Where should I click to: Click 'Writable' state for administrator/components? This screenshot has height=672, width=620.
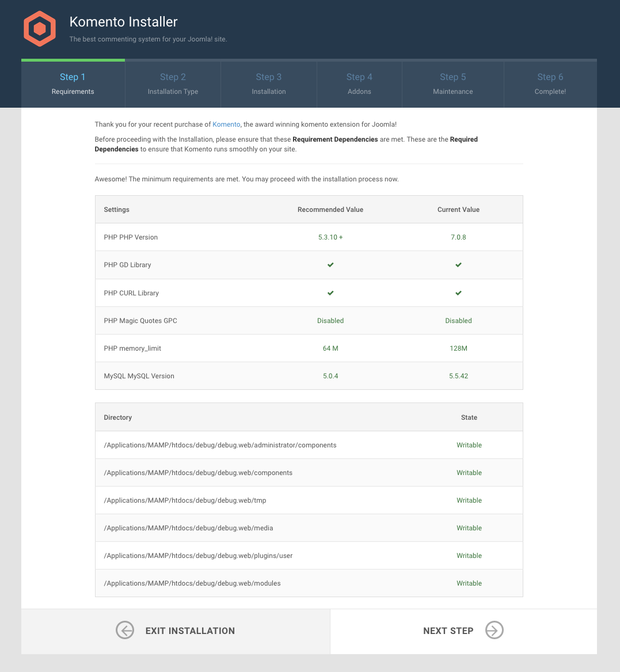click(x=469, y=445)
